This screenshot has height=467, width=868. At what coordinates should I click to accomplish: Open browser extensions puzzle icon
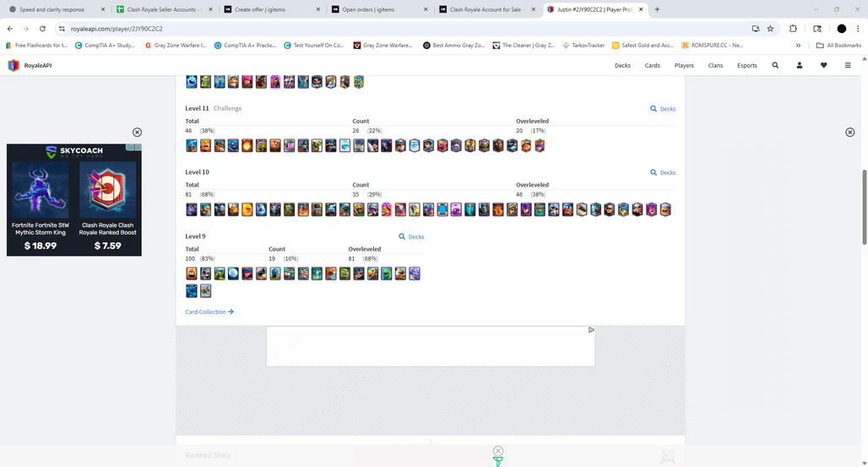[793, 29]
